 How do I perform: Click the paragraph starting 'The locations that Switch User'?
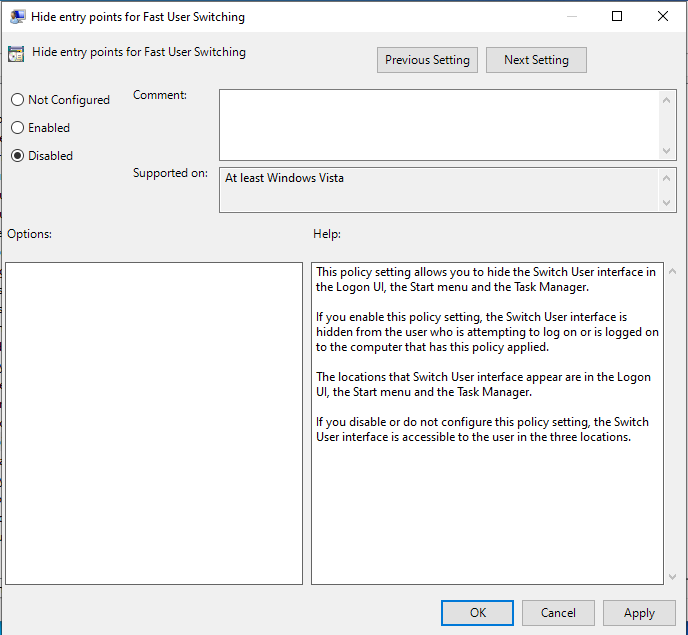483,384
